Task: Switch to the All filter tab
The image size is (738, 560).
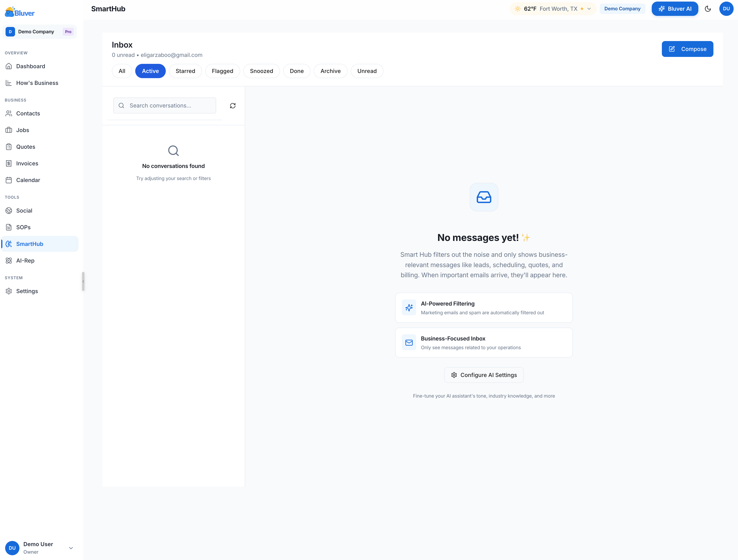Action: pos(122,71)
